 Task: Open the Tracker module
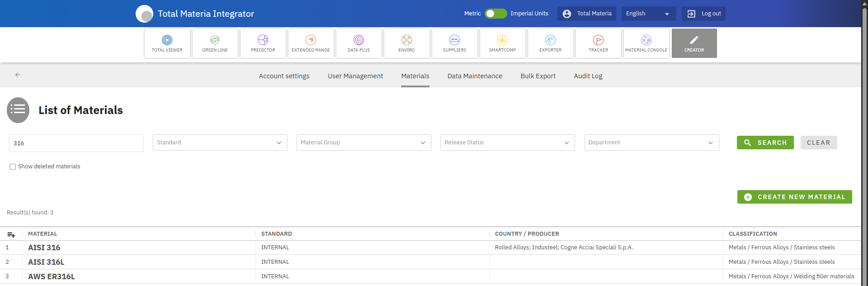click(598, 43)
